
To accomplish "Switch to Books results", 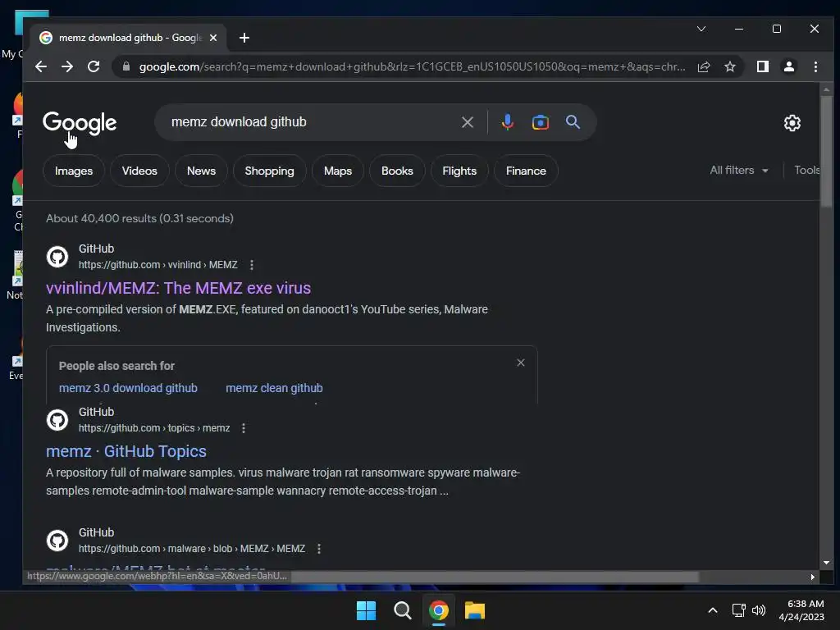I will click(x=397, y=171).
